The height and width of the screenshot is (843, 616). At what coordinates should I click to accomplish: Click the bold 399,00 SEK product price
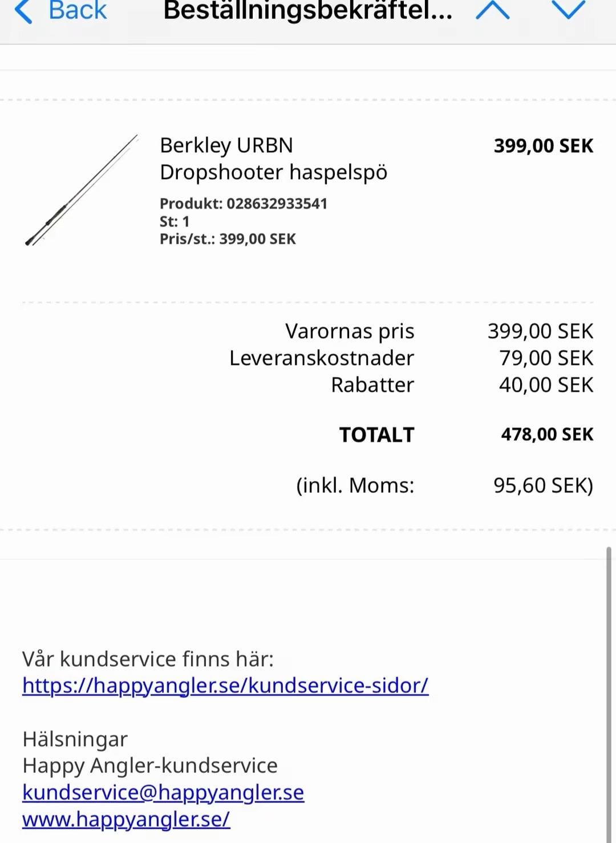coord(543,146)
